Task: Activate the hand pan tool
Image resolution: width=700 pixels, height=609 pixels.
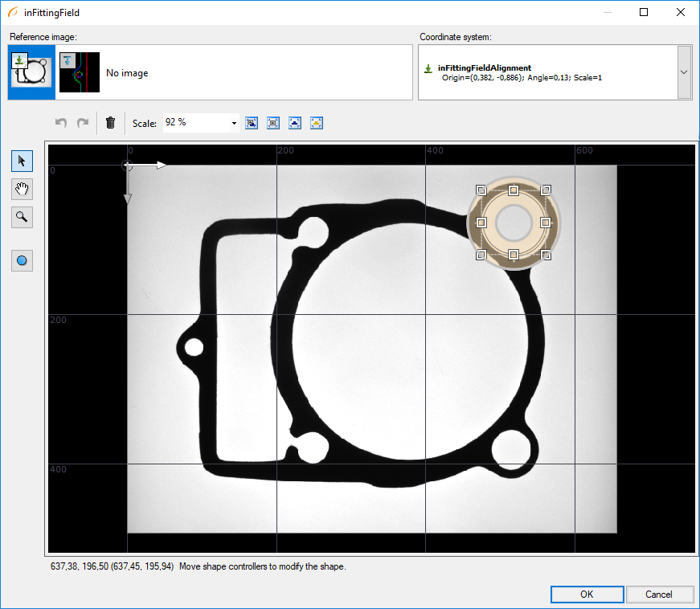Action: coord(22,189)
